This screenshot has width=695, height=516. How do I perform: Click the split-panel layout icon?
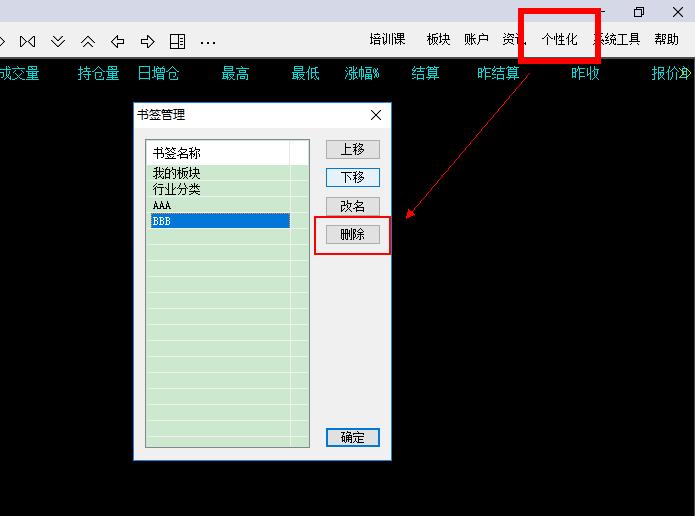click(x=177, y=41)
